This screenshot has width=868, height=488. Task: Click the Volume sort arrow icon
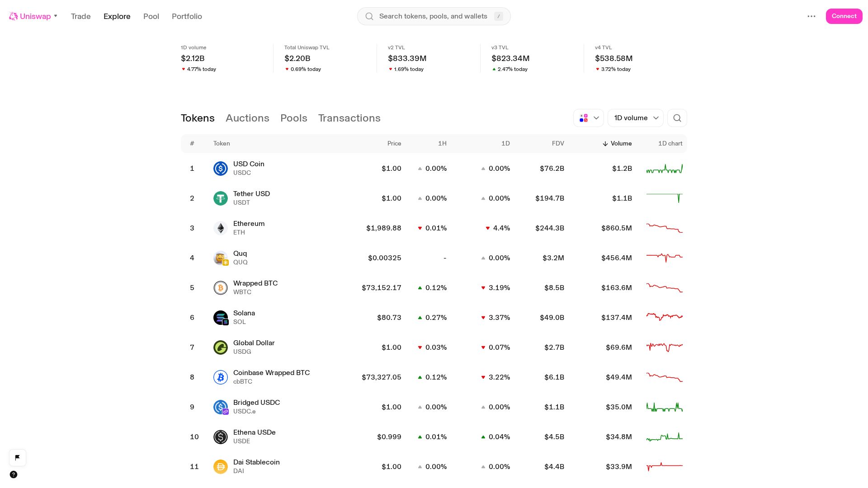coord(605,144)
